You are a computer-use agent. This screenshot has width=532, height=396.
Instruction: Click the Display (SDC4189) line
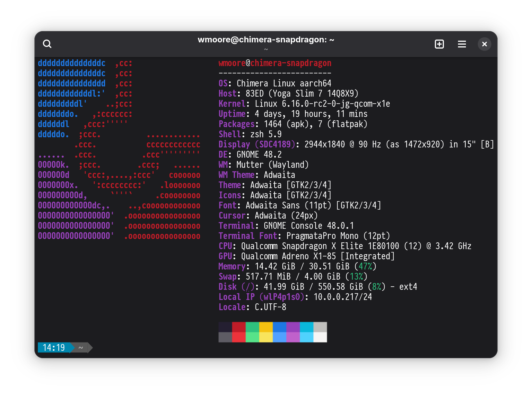(356, 144)
